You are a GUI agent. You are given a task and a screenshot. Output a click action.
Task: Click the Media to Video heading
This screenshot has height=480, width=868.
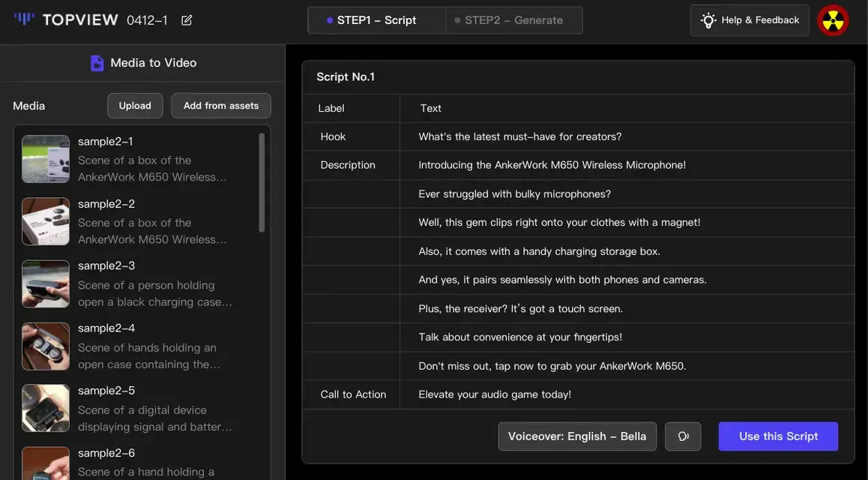coord(154,63)
